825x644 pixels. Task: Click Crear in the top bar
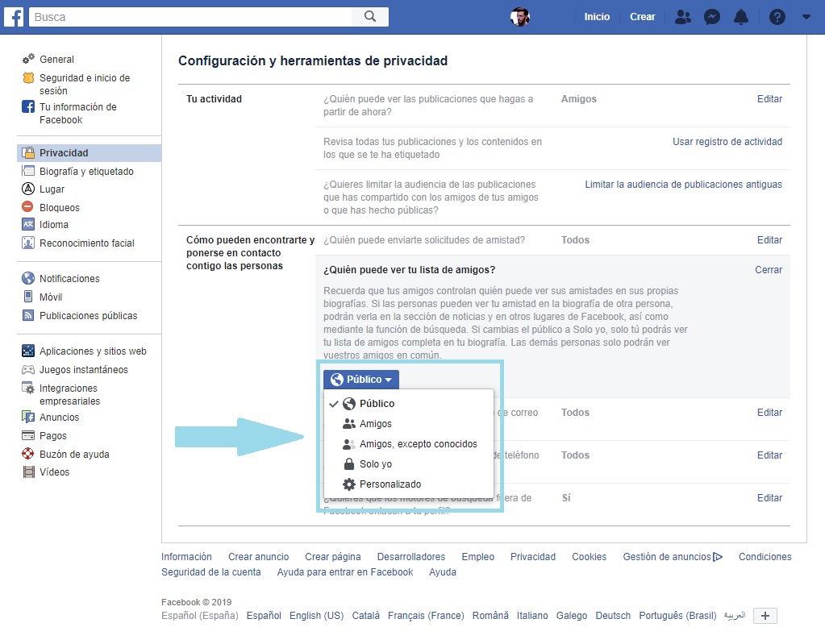643,17
